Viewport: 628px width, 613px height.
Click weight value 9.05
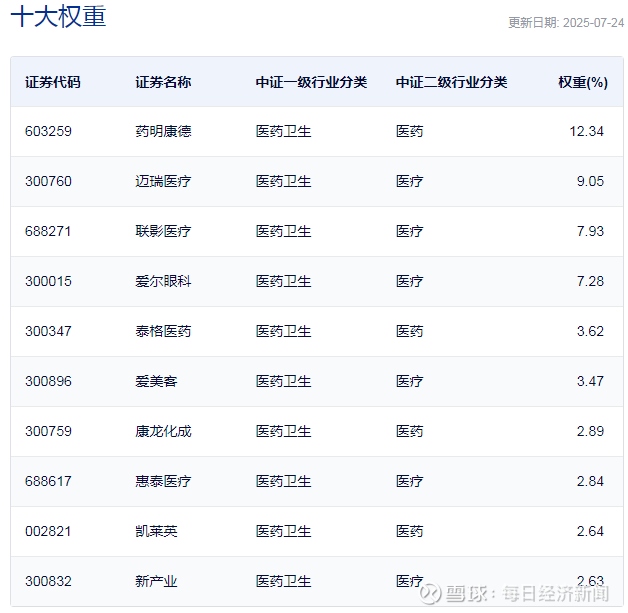[x=590, y=181]
